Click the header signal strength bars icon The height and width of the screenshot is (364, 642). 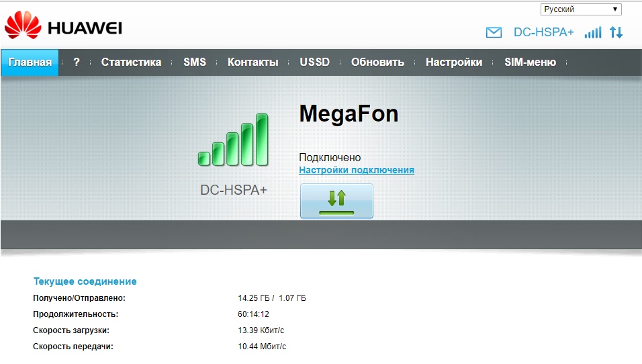[593, 32]
